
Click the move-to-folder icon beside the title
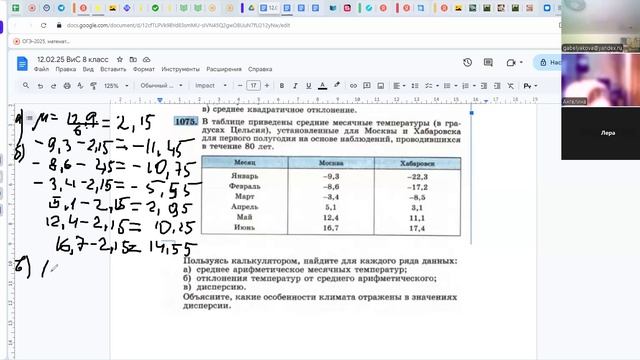click(x=133, y=60)
